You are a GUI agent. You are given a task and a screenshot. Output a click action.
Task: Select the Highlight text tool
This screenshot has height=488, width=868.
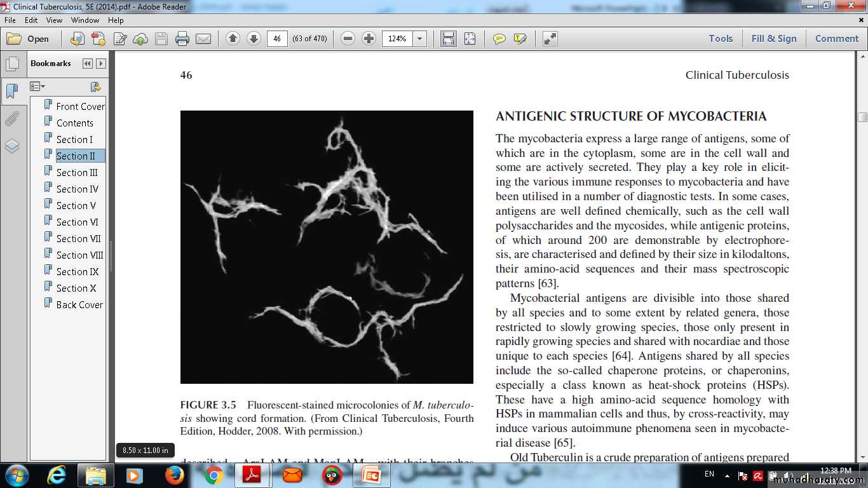tap(520, 39)
